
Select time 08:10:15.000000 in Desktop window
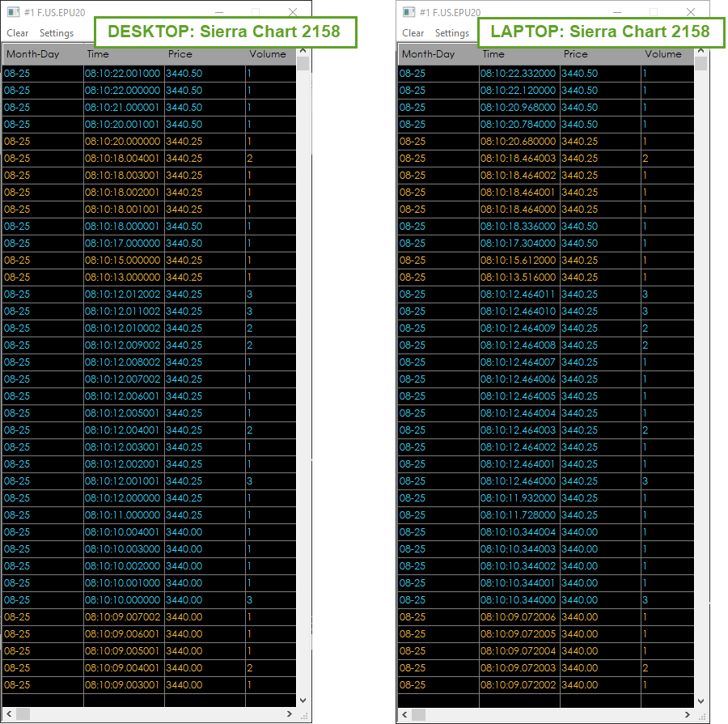point(123,260)
